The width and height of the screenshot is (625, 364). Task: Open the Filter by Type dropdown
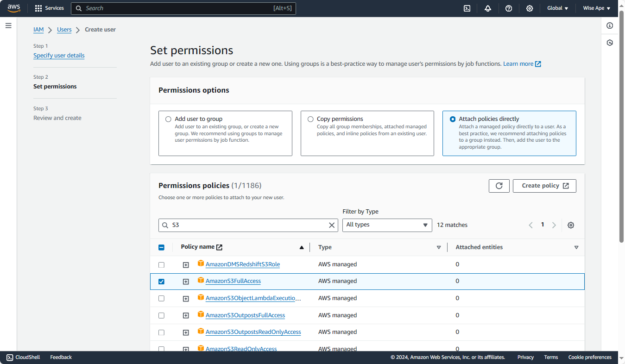pos(387,225)
